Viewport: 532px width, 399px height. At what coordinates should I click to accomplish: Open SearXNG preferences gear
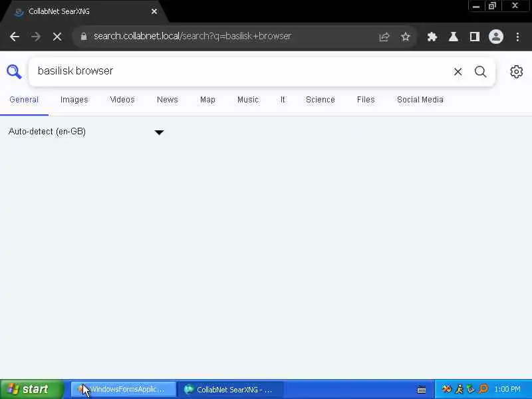point(516,72)
